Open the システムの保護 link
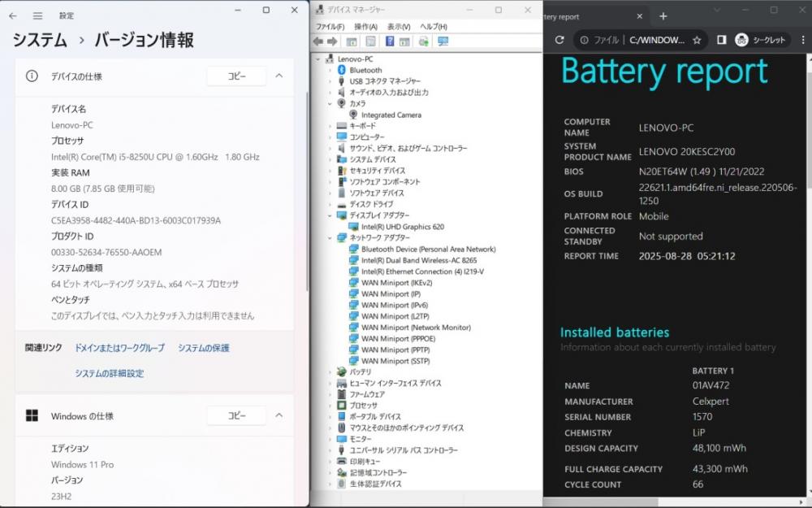 (x=204, y=348)
